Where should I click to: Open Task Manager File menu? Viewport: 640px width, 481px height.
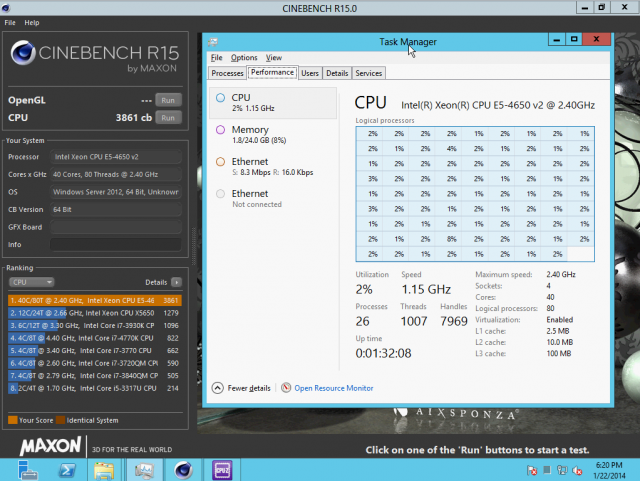tap(216, 58)
